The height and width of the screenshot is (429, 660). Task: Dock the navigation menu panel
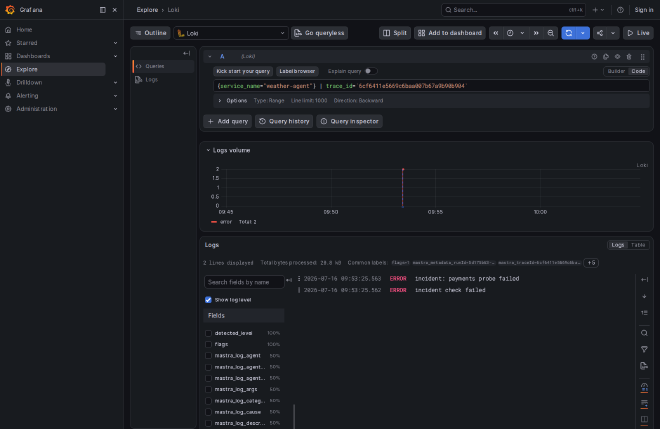tap(103, 10)
